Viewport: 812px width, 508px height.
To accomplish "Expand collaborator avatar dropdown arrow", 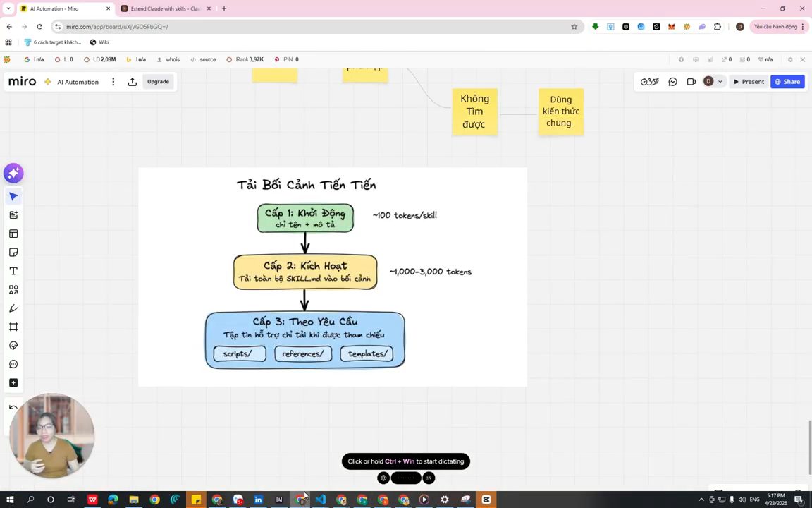I will pos(720,82).
